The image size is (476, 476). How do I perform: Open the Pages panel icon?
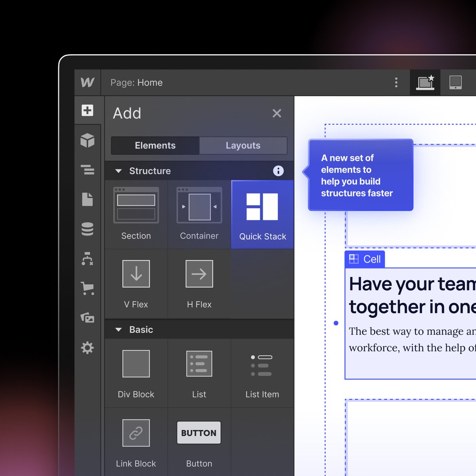[x=87, y=199]
